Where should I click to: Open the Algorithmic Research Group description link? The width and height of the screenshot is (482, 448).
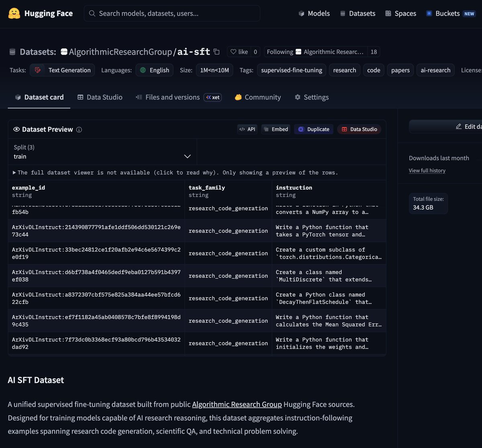pos(237,404)
